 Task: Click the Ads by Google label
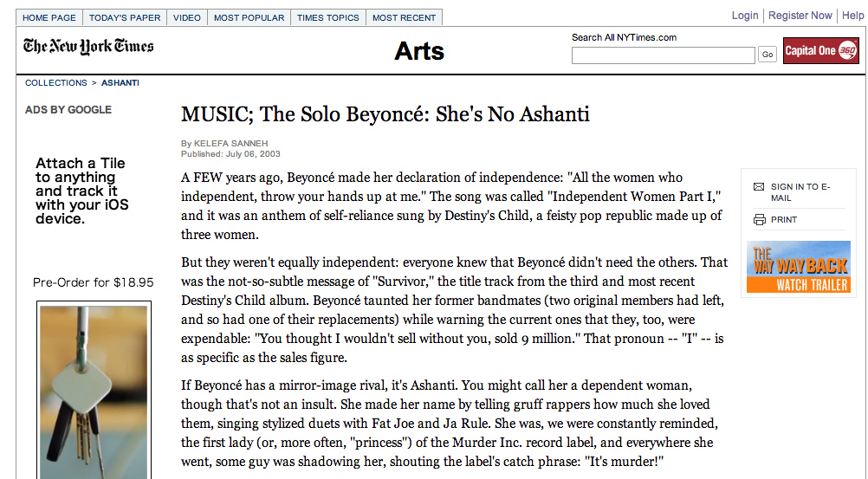click(68, 110)
